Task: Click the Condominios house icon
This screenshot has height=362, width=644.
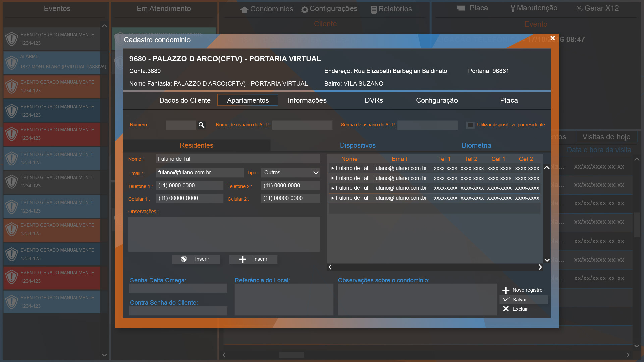Action: click(244, 10)
